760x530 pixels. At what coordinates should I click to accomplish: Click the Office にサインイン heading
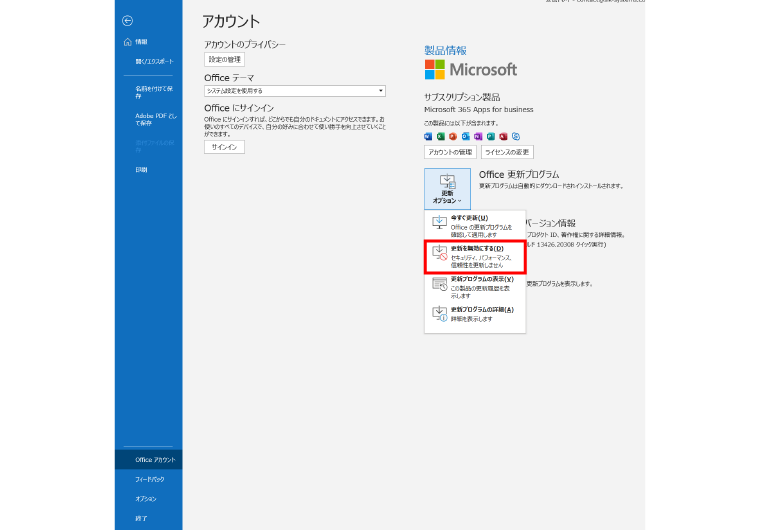pos(239,108)
